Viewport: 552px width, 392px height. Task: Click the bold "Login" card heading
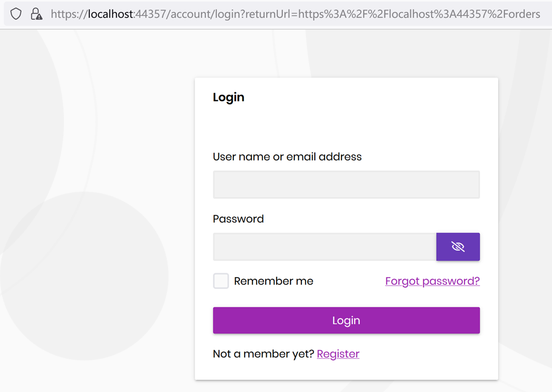[x=229, y=98]
